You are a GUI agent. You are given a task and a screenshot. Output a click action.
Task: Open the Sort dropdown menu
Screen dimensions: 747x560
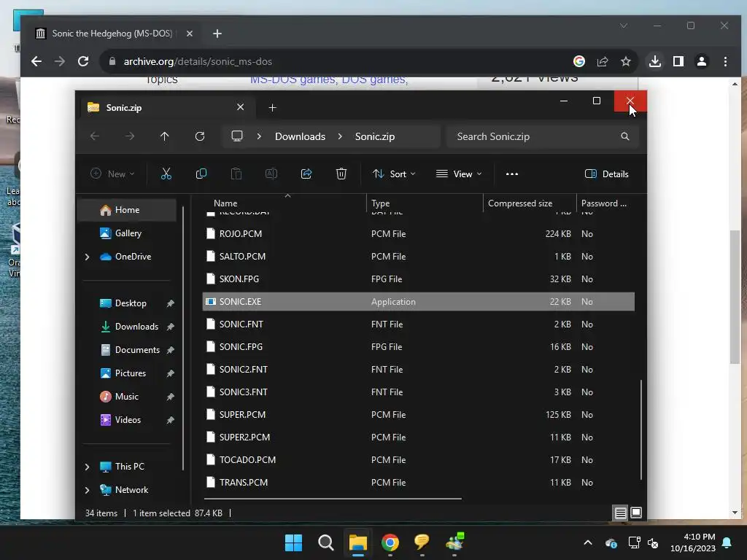(x=394, y=174)
